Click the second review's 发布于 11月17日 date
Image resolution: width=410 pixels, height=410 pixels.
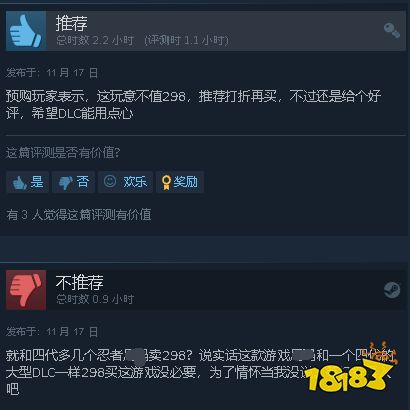52,332
